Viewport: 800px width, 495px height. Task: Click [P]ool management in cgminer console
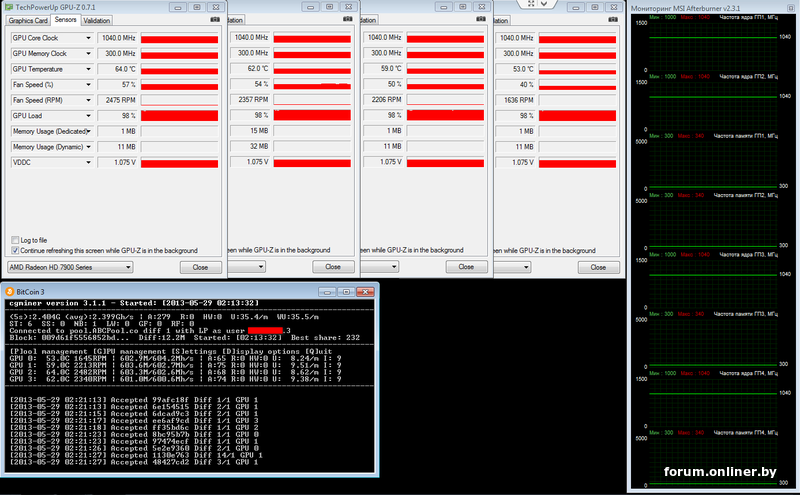48,352
